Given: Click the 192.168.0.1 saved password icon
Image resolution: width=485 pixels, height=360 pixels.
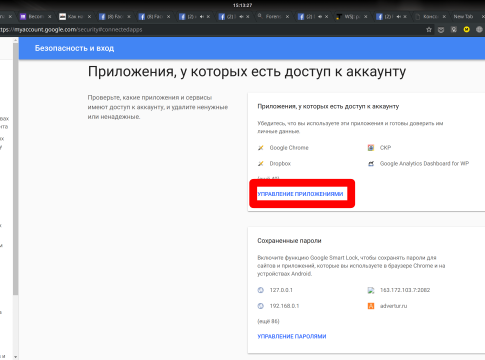Looking at the screenshot, I should tap(261, 306).
